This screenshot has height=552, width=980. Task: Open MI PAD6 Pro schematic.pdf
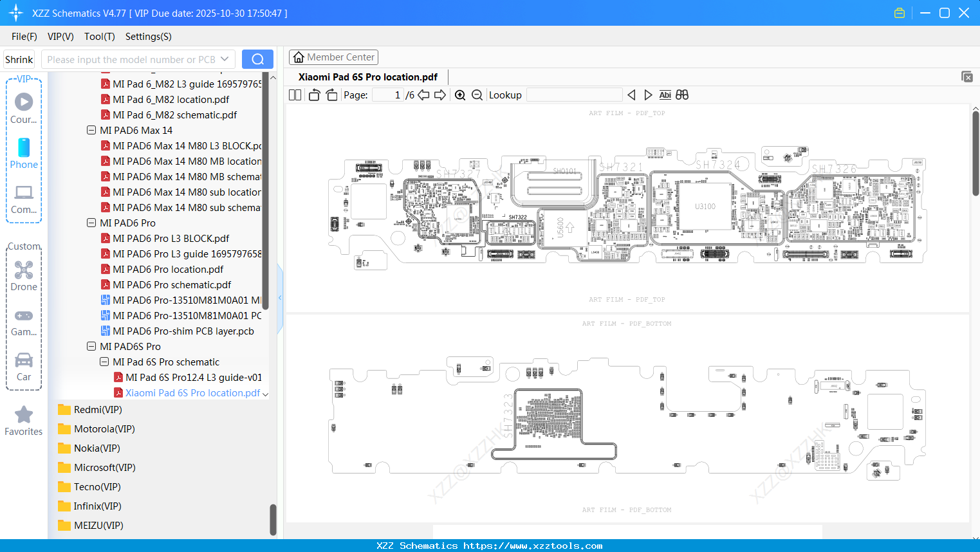pos(166,285)
